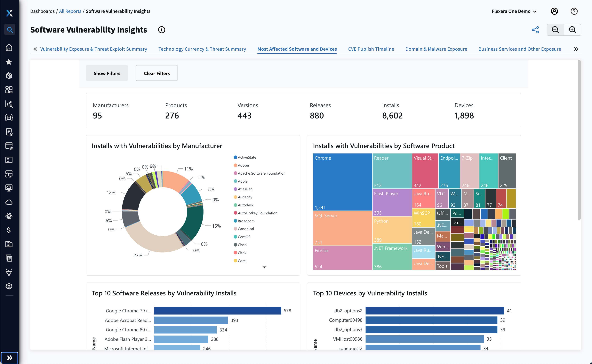Toggle the filter icon in the sidebar
Screen dimensions: 592x364
pos(9,272)
